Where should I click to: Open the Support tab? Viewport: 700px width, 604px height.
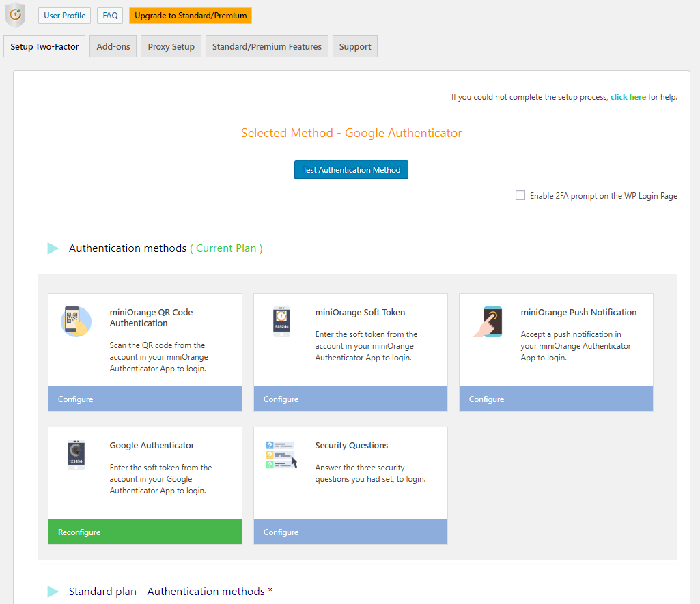[x=355, y=46]
